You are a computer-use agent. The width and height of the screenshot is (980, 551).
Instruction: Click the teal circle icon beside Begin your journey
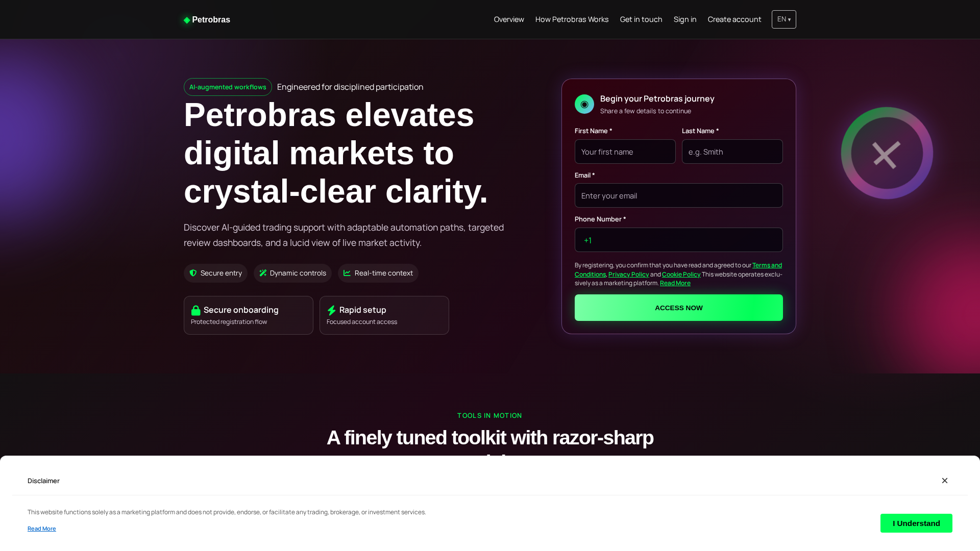(x=584, y=104)
